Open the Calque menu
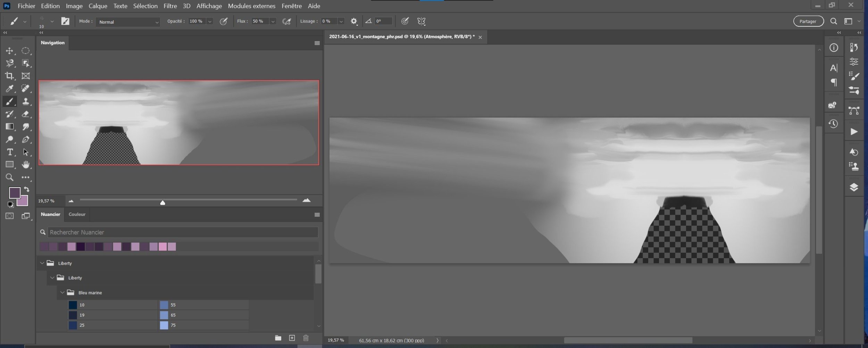Viewport: 868px width, 348px height. 98,6
